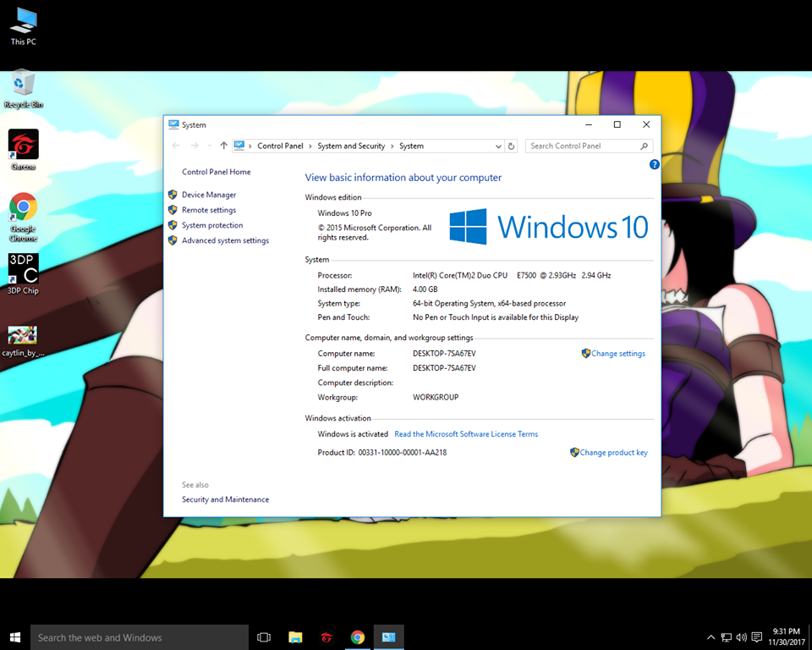Image resolution: width=812 pixels, height=650 pixels.
Task: Read the Microsoft Software License Terms
Action: (x=466, y=434)
